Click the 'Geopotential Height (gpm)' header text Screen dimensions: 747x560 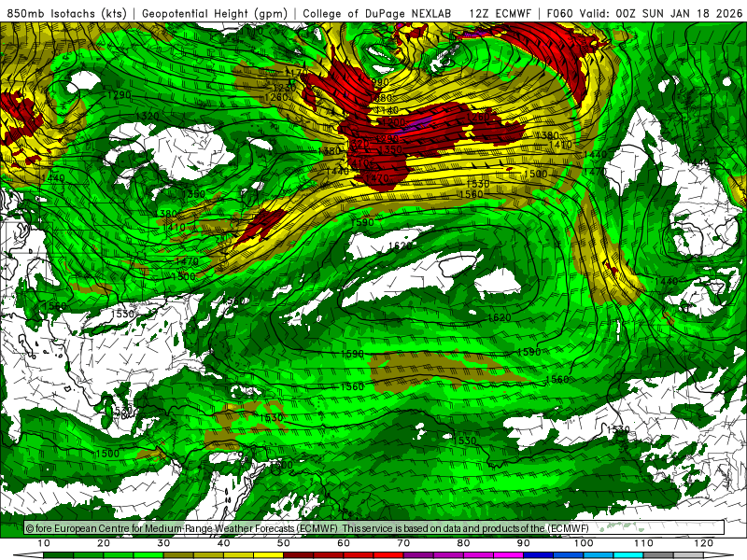215,14
